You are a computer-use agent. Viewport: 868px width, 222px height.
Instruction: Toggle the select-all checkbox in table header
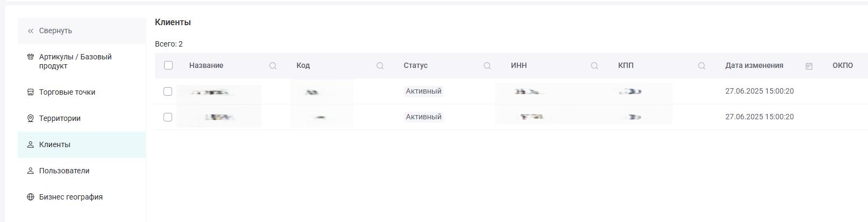168,65
